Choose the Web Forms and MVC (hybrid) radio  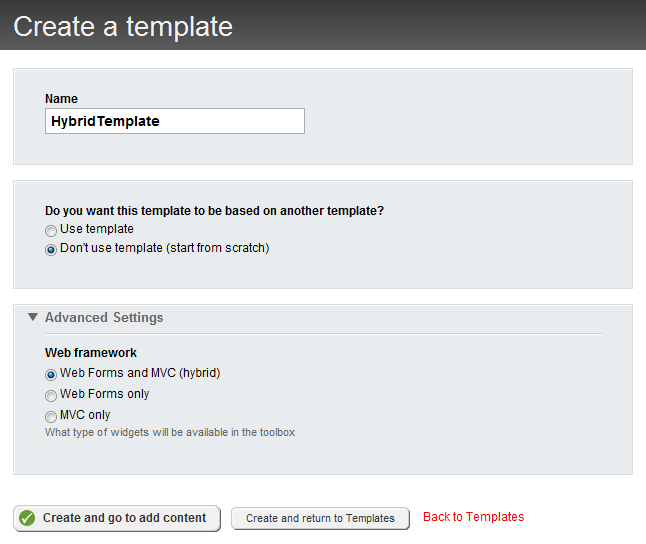click(x=51, y=374)
